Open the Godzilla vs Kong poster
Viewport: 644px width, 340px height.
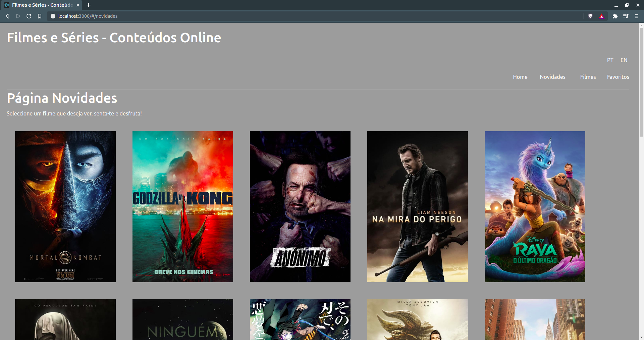click(183, 206)
